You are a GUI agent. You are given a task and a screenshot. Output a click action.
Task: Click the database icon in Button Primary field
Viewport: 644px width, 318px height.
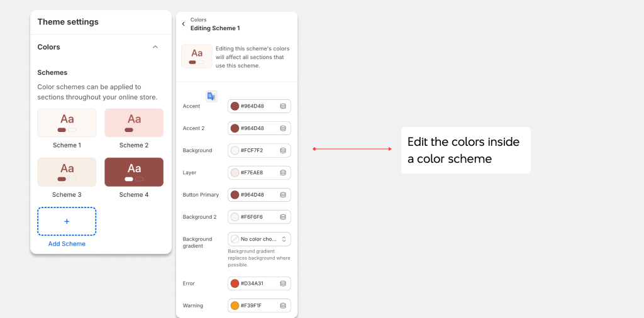tap(283, 195)
